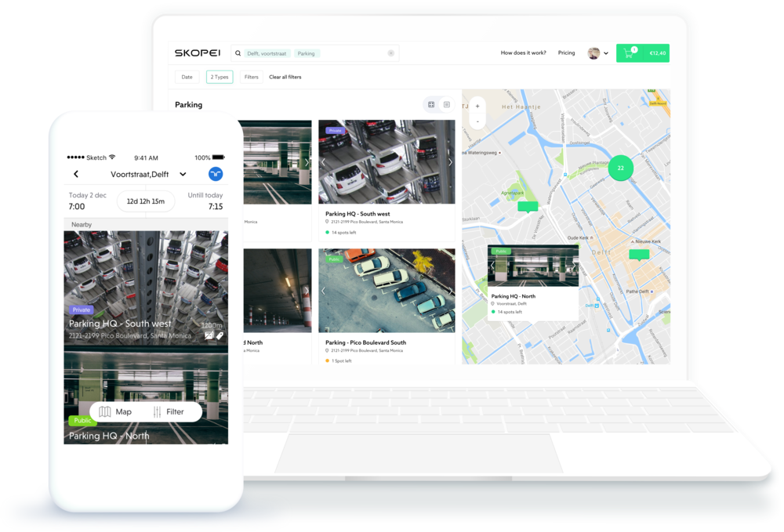Viewport: 784px width, 532px height.
Task: Click 'Parking HQ - South west' title in laptop
Action: pos(358,214)
